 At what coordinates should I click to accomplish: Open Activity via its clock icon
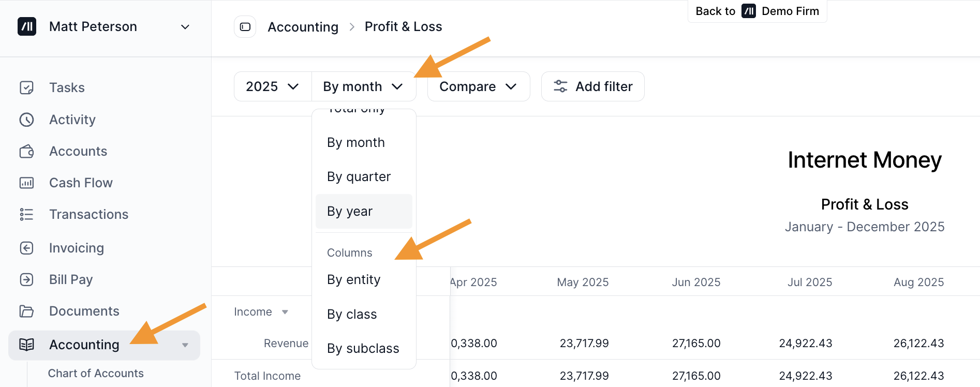[x=26, y=120]
